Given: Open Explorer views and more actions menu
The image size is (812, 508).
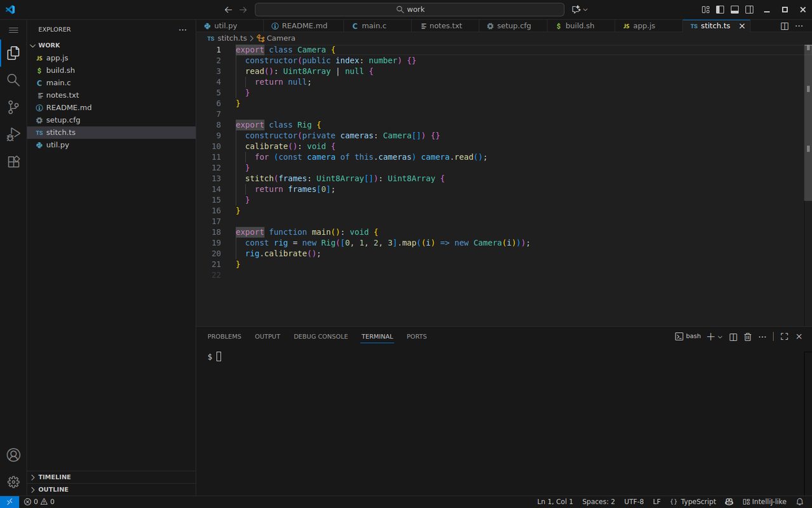Looking at the screenshot, I should tap(183, 30).
